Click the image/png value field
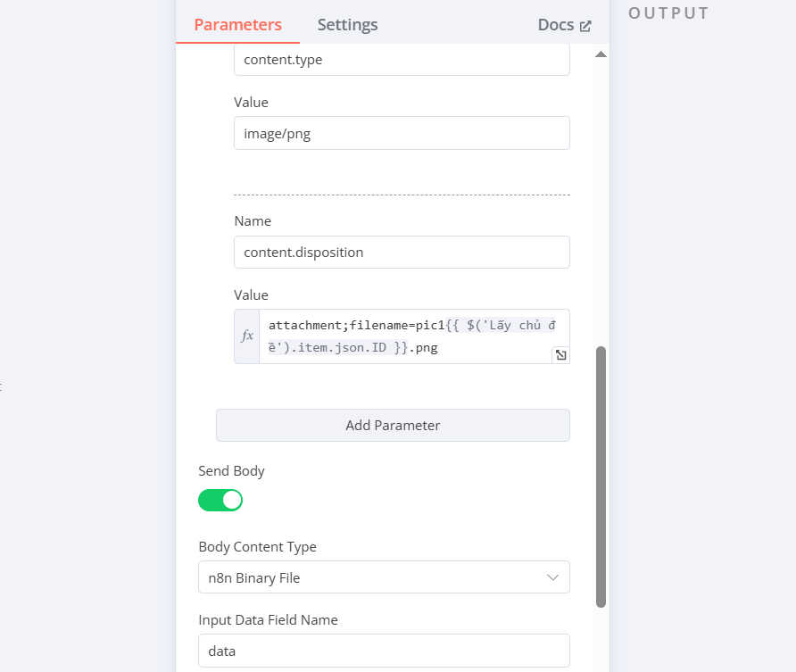Image resolution: width=796 pixels, height=672 pixels. pos(402,133)
